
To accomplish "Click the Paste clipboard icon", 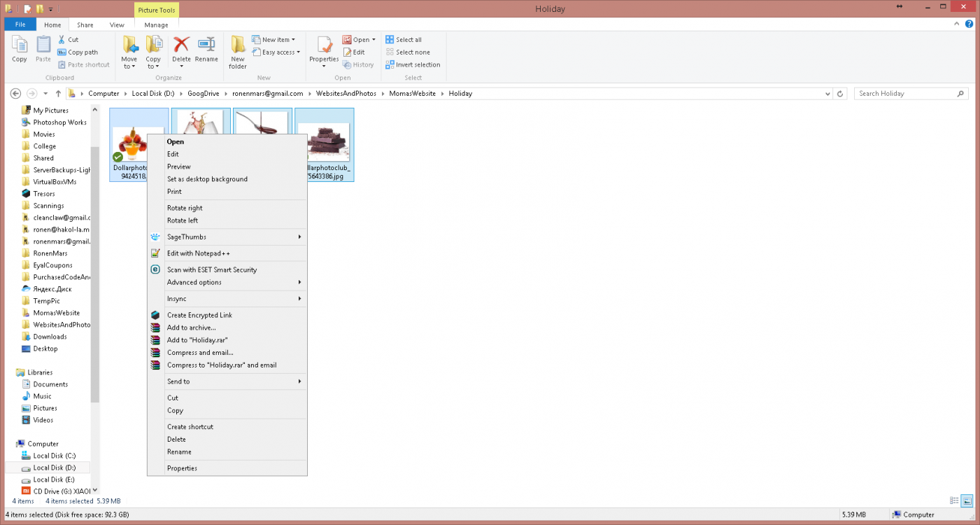I will tap(43, 45).
